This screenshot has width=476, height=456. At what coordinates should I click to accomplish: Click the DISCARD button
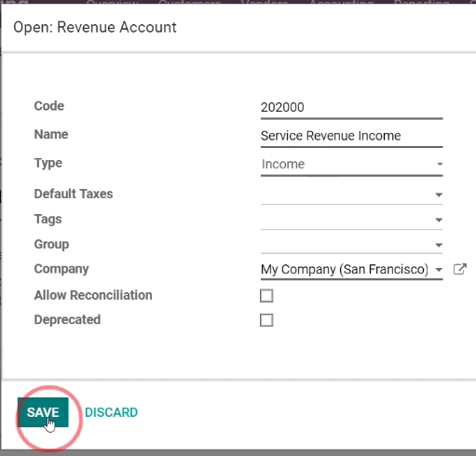pos(111,412)
